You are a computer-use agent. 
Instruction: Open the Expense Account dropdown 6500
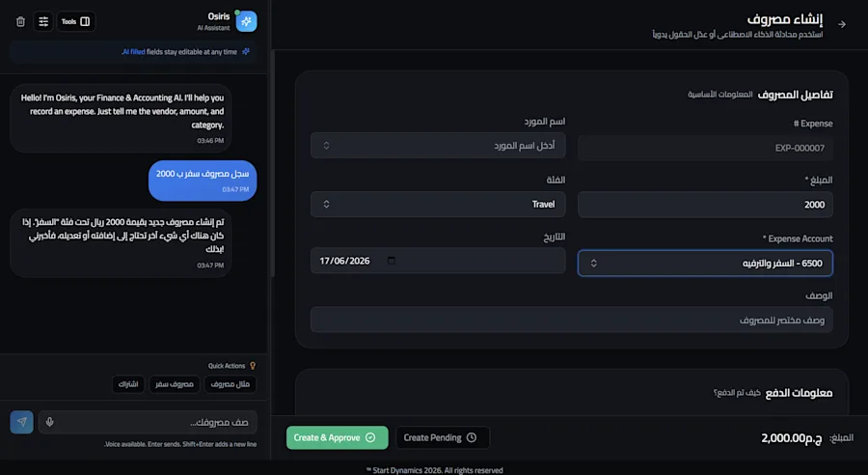705,264
